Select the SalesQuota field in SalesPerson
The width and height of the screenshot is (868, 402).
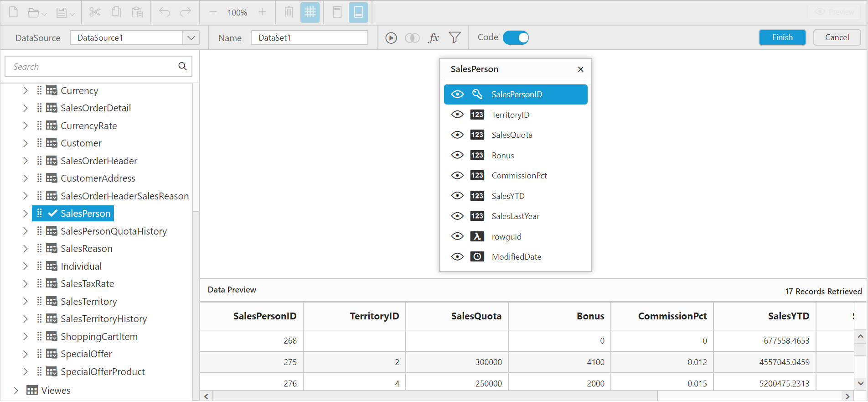[512, 135]
